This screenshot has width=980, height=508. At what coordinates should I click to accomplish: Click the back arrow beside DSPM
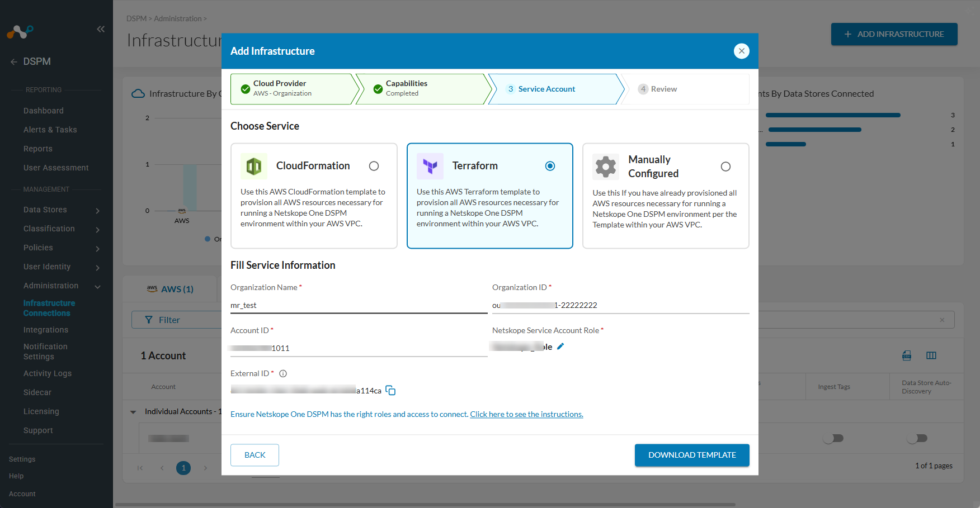[14, 61]
